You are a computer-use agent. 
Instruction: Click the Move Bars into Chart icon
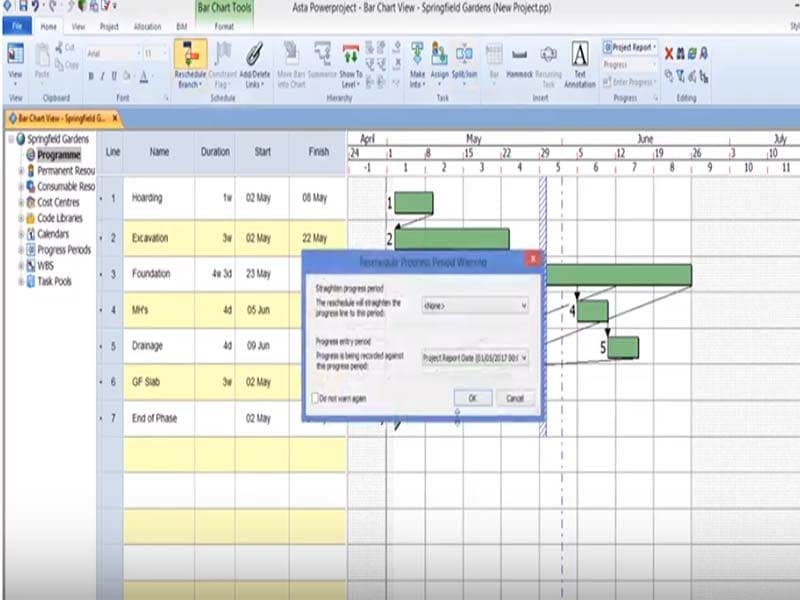[291, 55]
